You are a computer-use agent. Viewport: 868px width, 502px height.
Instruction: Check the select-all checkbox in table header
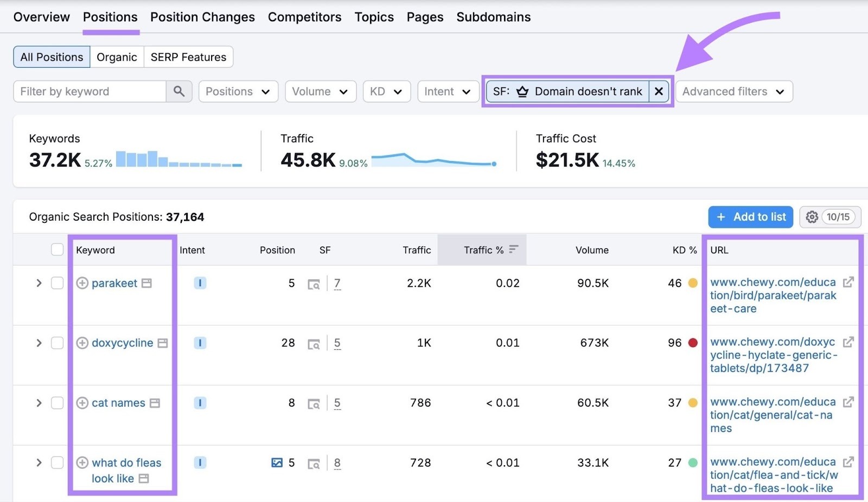[57, 249]
